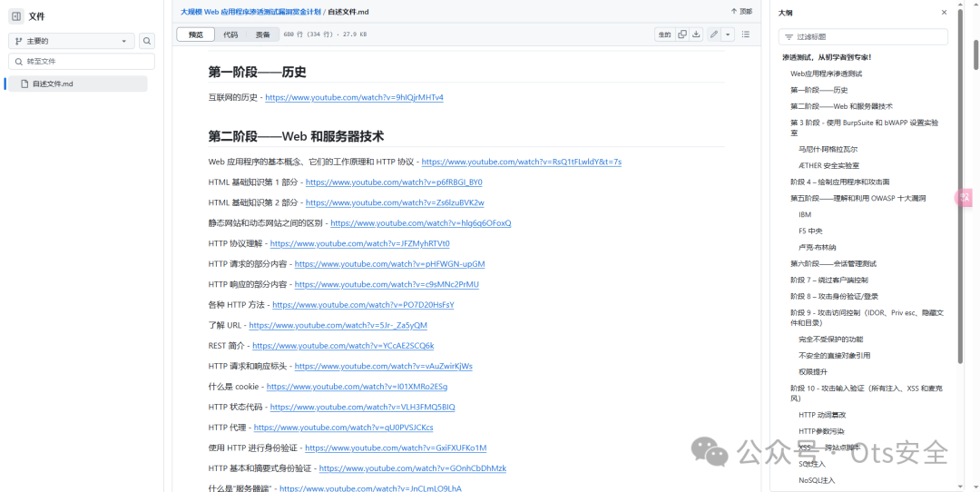980x492 pixels.
Task: Open HTTP 协议理解 video link
Action: (360, 244)
